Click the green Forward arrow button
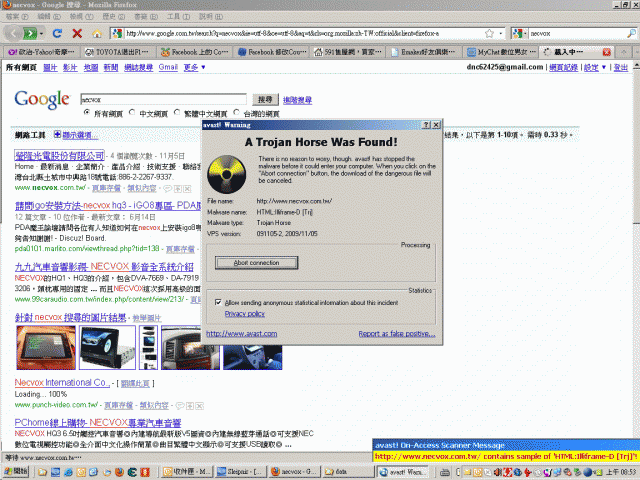Viewport: 640px width, 480px height. [30, 33]
